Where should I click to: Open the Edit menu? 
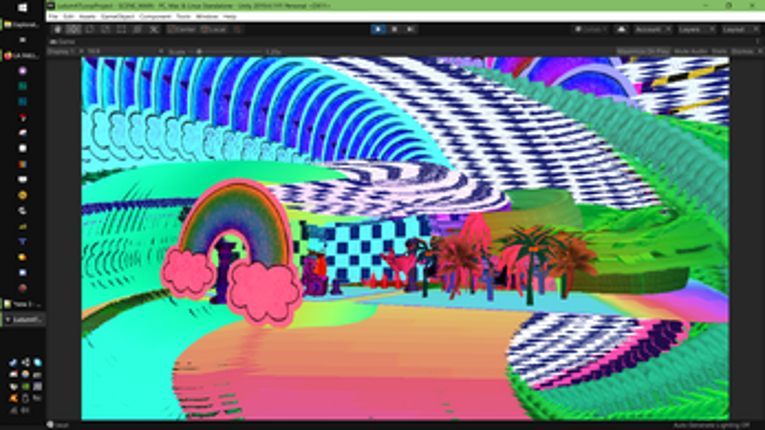[x=69, y=17]
